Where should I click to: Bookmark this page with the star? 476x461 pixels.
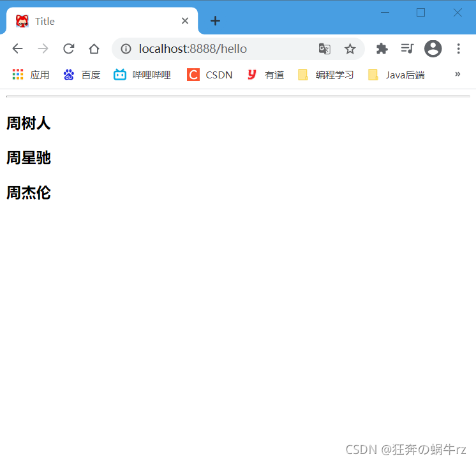tap(350, 48)
